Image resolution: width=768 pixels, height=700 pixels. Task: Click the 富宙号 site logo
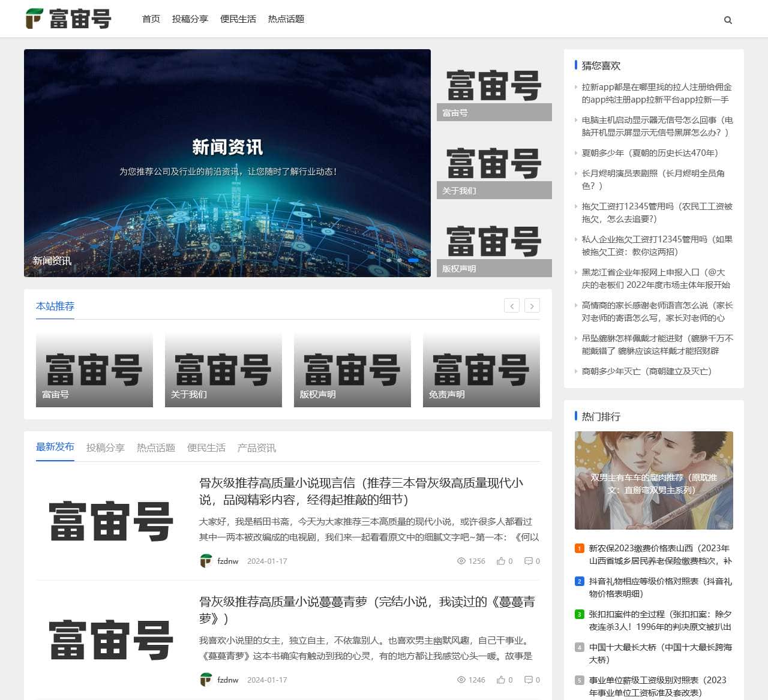[69, 19]
